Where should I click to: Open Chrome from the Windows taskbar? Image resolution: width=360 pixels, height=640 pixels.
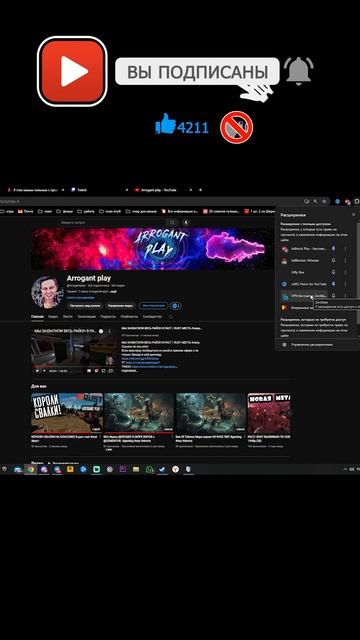(x=31, y=469)
